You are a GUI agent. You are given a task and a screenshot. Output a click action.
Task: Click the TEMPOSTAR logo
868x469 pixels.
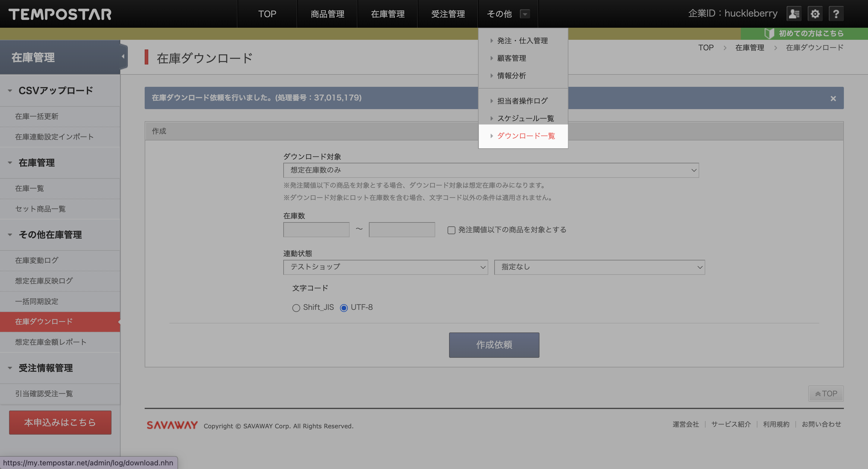[60, 14]
